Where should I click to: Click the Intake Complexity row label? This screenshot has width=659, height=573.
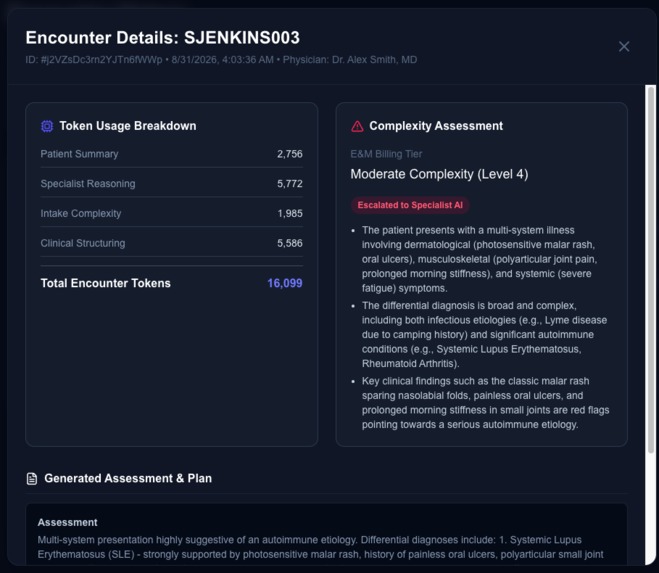coord(81,213)
